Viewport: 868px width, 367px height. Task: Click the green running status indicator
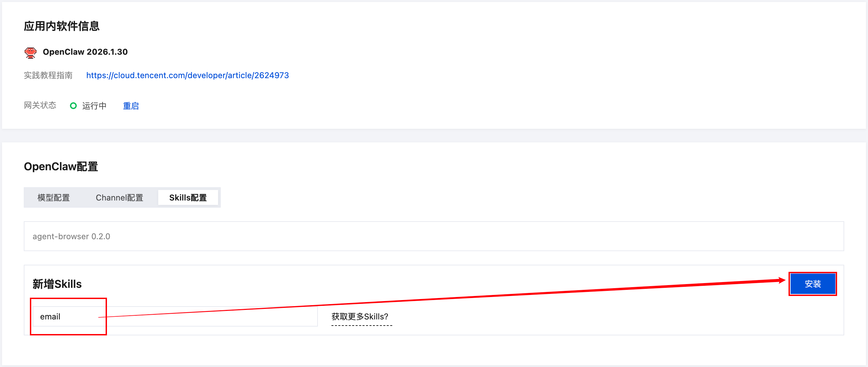73,106
